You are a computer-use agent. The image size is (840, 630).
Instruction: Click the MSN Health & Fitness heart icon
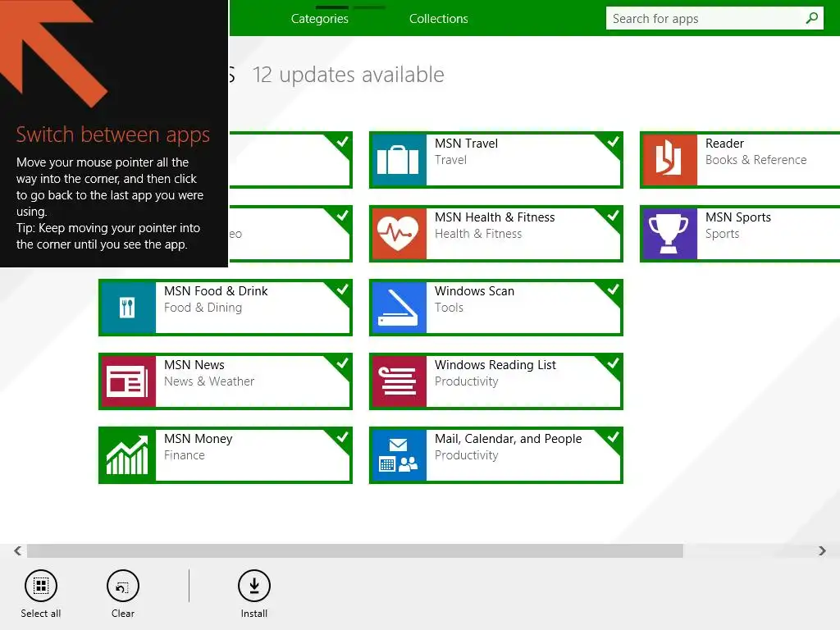[x=398, y=234]
